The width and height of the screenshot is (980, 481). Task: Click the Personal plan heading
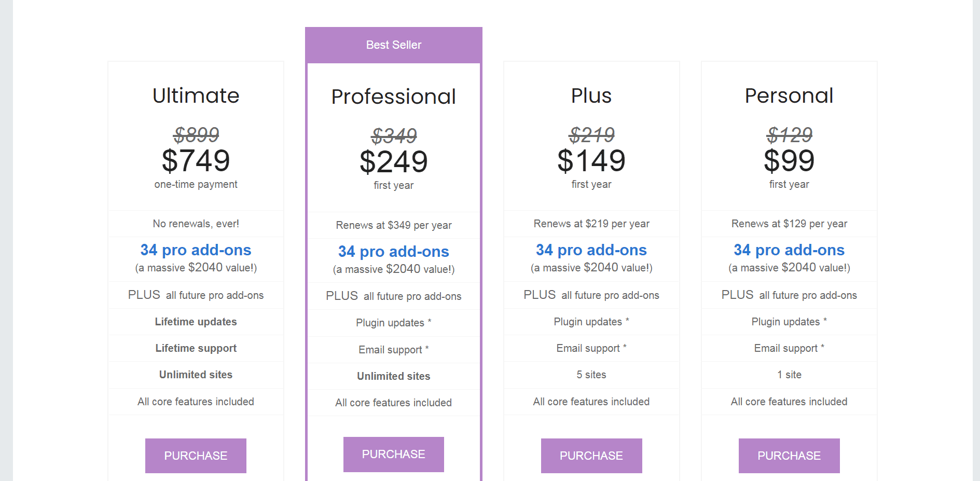pyautogui.click(x=789, y=95)
